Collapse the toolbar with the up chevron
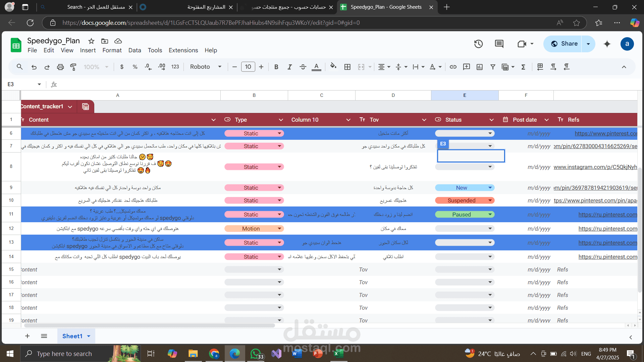This screenshot has width=644, height=362. [x=624, y=67]
